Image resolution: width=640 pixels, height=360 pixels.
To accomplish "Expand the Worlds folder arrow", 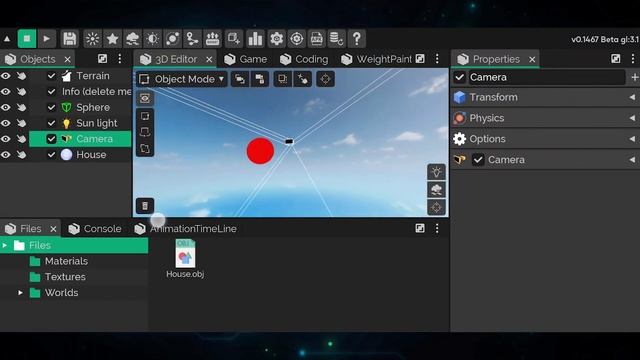I will pyautogui.click(x=20, y=293).
